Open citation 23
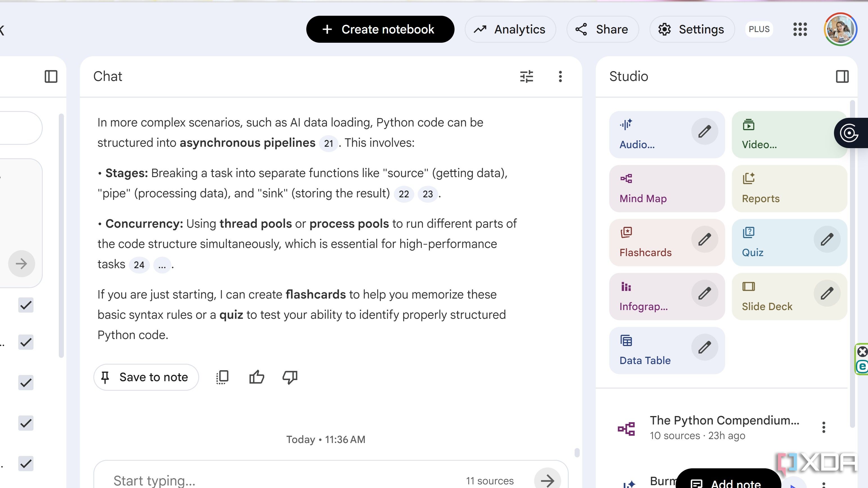The height and width of the screenshot is (488, 868). coord(428,194)
